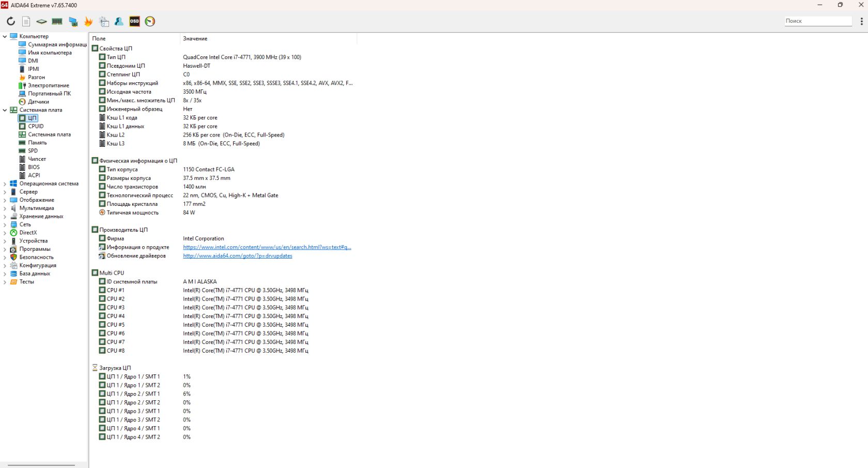Select CPUID in the tree

pyautogui.click(x=36, y=126)
